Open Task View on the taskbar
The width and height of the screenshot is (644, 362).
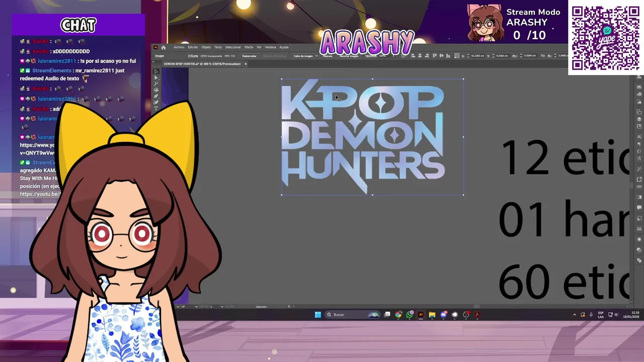(387, 315)
